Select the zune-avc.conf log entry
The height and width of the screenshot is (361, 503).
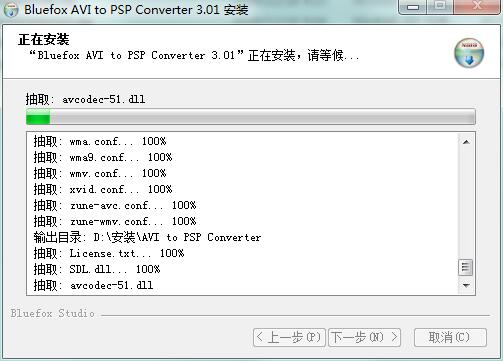coord(115,205)
